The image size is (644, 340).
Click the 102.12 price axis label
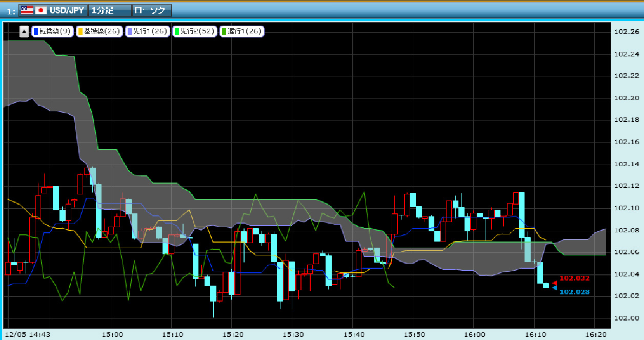click(x=627, y=186)
